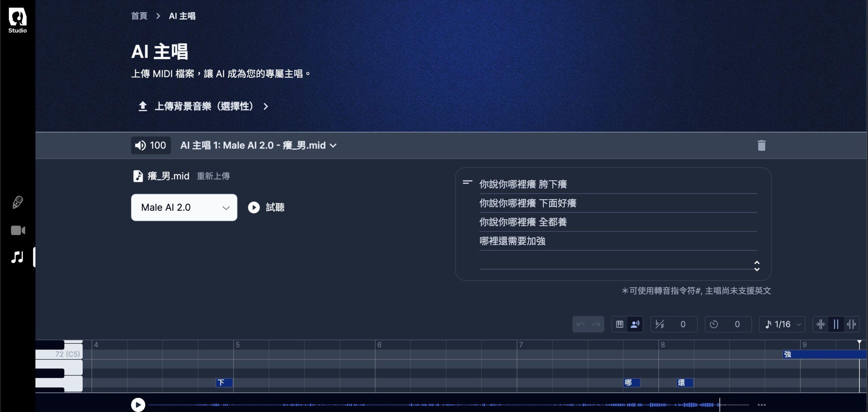868x412 pixels.
Task: Click the undo arrow in editor toolbar
Action: [580, 324]
